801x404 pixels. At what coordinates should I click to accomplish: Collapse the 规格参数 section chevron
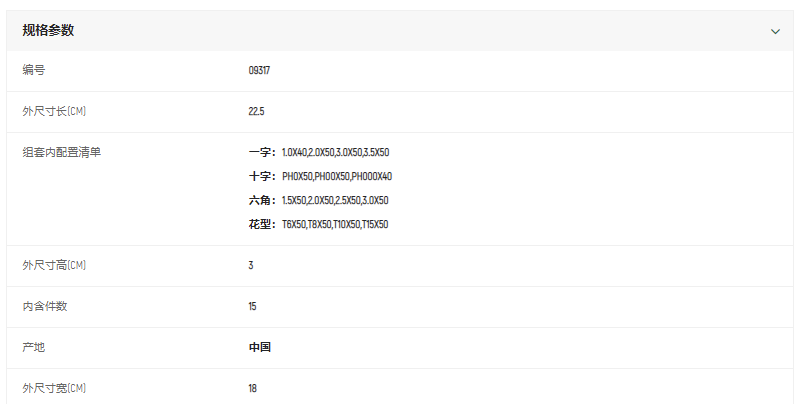pos(775,31)
